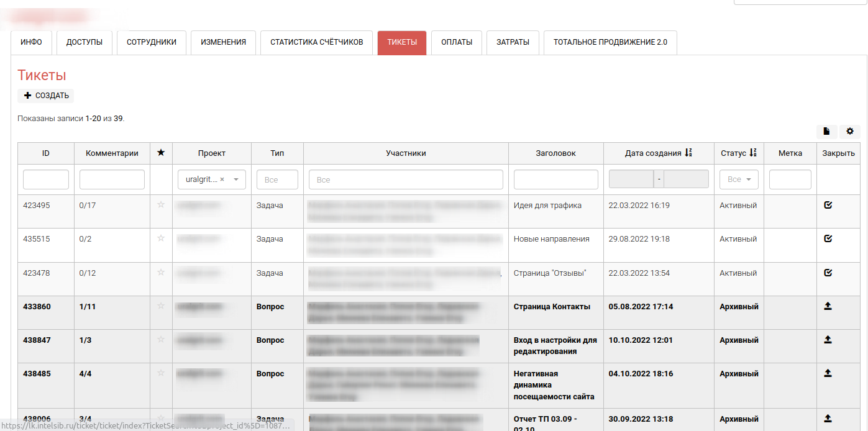868x431 pixels.
Task: Star ticket 423495 as favorite
Action: (161, 205)
